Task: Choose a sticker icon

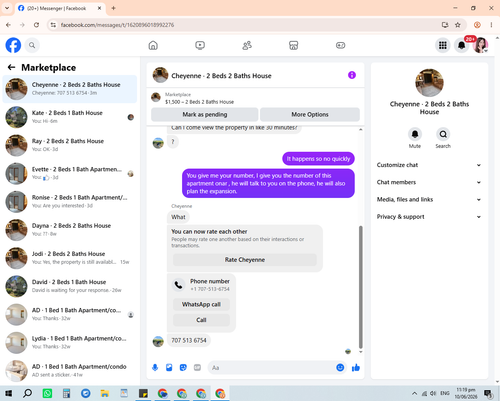Action: (x=183, y=368)
